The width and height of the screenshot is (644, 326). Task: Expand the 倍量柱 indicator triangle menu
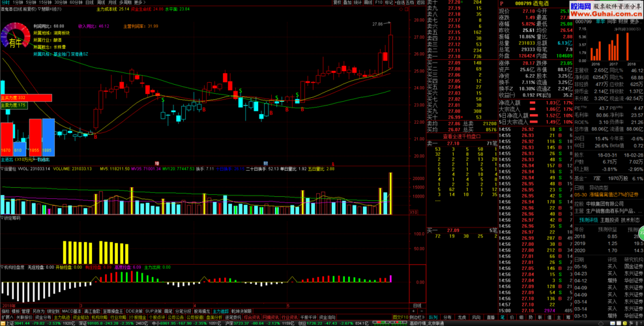click(x=2, y=168)
